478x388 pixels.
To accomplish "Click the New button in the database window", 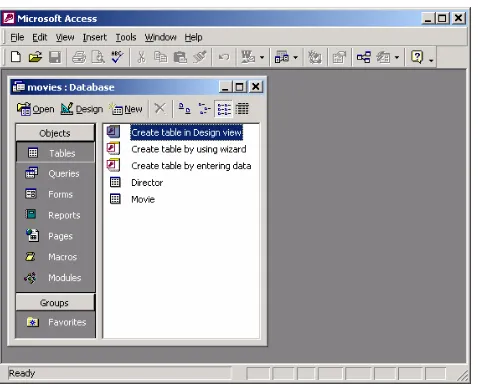I will [x=126, y=109].
